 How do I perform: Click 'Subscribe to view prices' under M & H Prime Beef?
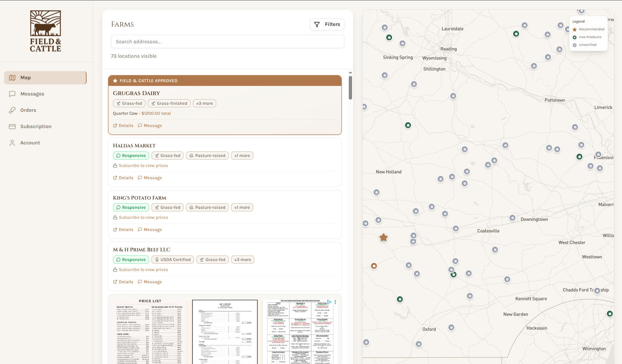click(141, 270)
